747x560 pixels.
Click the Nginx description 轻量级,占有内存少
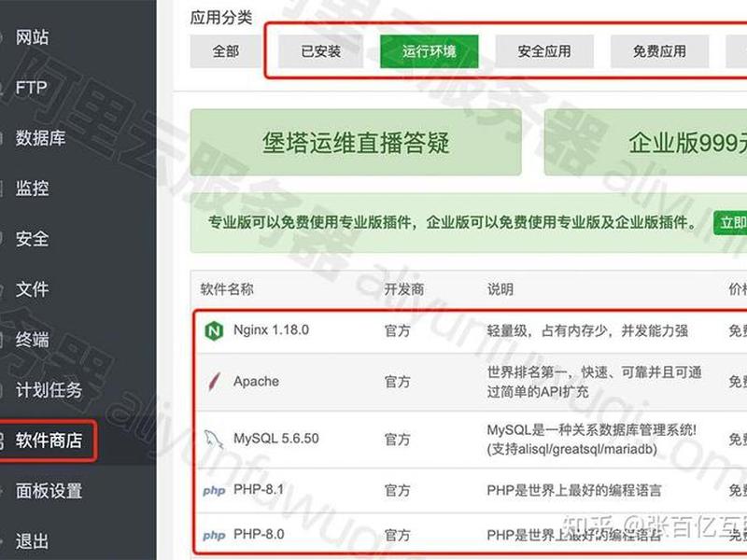[587, 331]
